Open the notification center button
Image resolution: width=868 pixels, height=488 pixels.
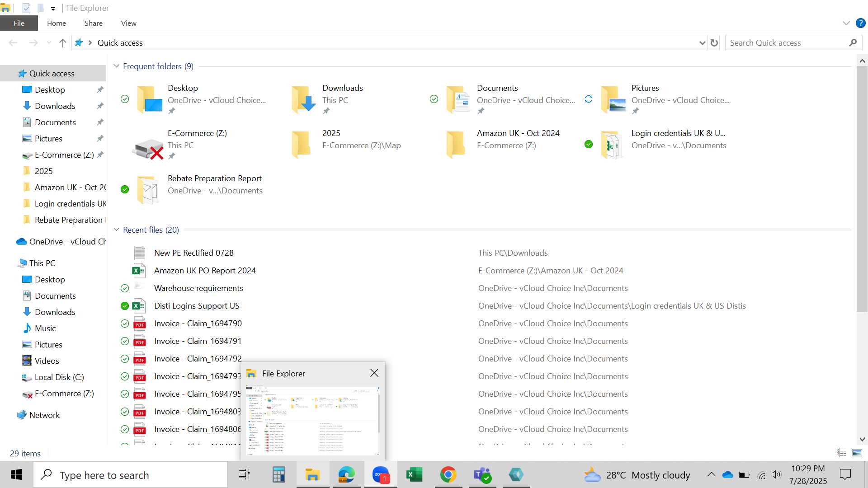(845, 474)
